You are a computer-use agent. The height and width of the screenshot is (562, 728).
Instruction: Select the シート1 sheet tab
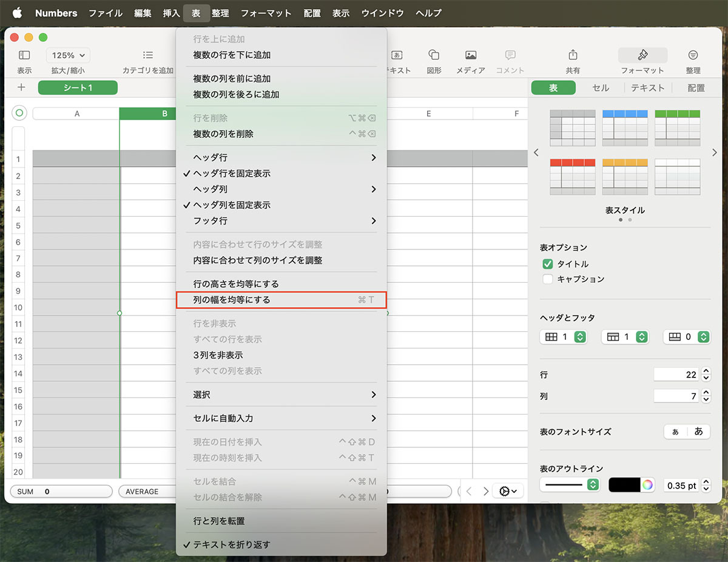pyautogui.click(x=78, y=88)
